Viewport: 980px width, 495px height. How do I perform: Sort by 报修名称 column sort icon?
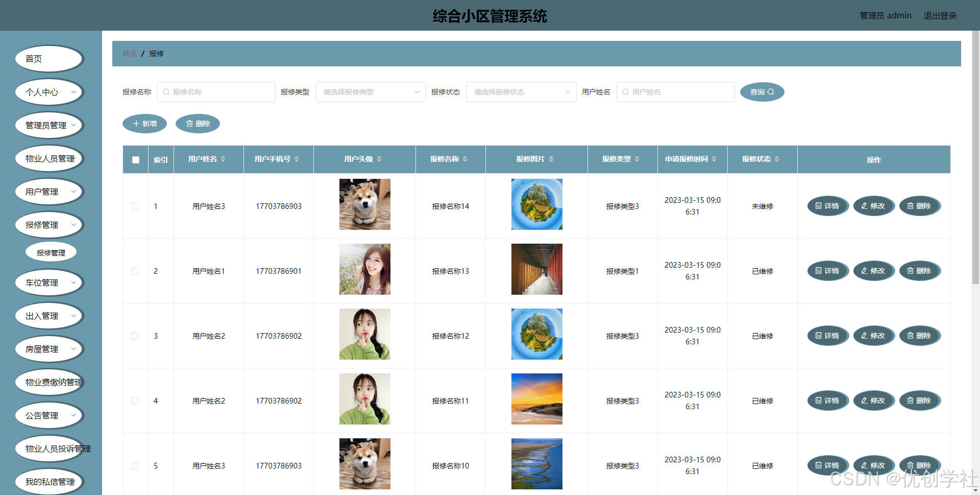click(465, 159)
